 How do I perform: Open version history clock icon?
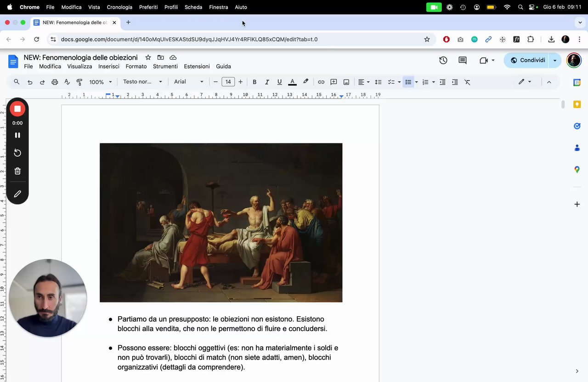click(443, 60)
